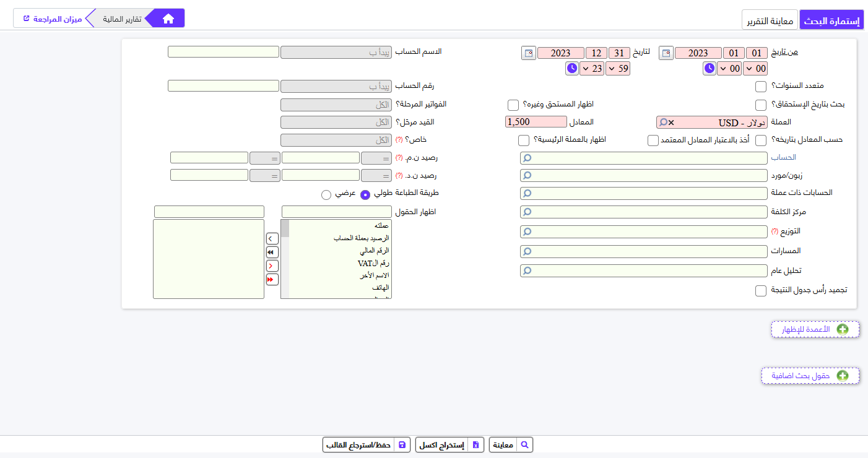The height and width of the screenshot is (458, 868).
Task: Click the Excel icon on إستخراج اكسل button
Action: 475,444
